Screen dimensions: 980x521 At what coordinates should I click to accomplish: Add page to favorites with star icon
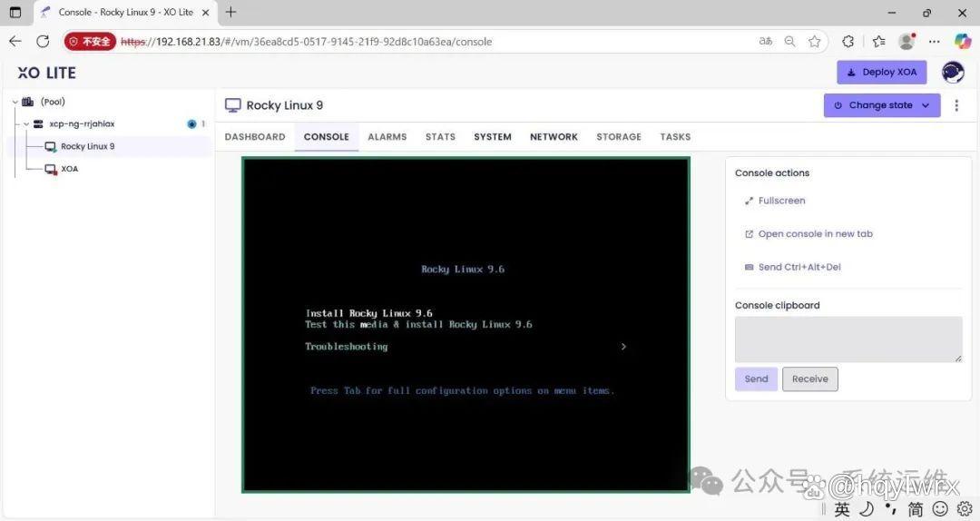pos(814,41)
